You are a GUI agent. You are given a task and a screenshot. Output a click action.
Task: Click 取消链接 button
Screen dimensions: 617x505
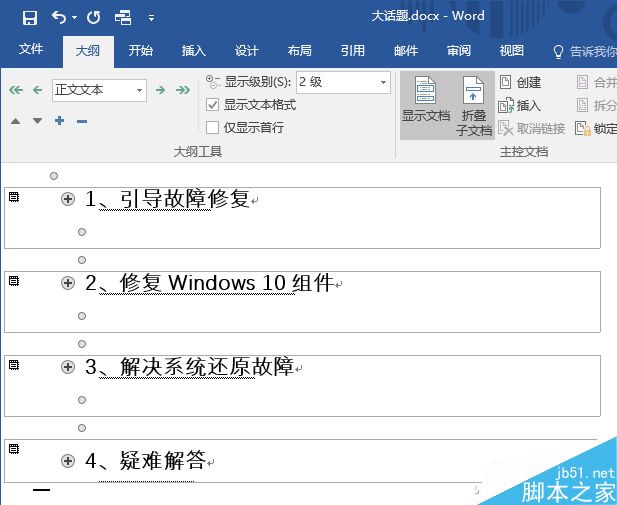tap(532, 128)
